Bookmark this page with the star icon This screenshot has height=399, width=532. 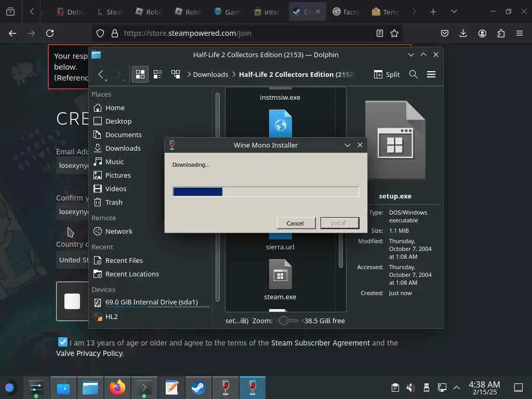(x=394, y=33)
